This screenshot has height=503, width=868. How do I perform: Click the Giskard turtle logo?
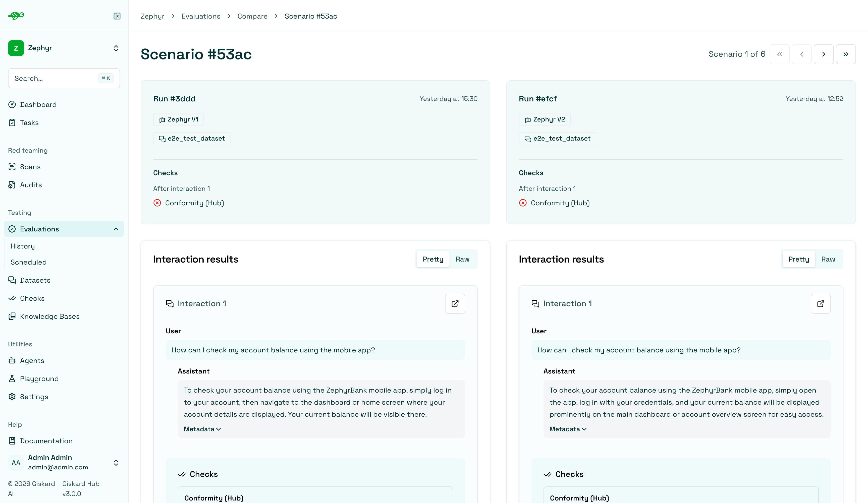tap(16, 16)
